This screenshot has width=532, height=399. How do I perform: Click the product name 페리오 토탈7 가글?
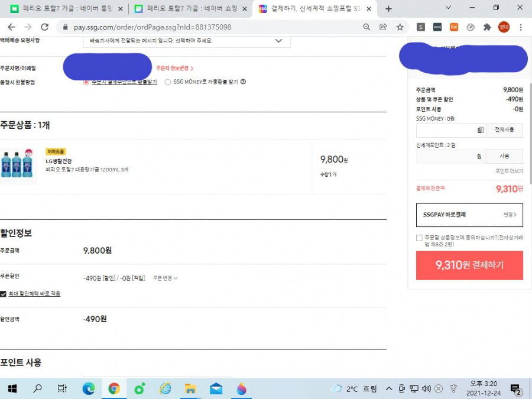tap(87, 170)
